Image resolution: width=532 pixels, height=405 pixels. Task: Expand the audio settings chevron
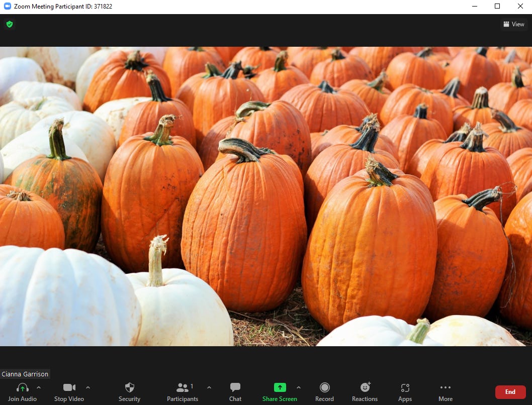pyautogui.click(x=39, y=387)
